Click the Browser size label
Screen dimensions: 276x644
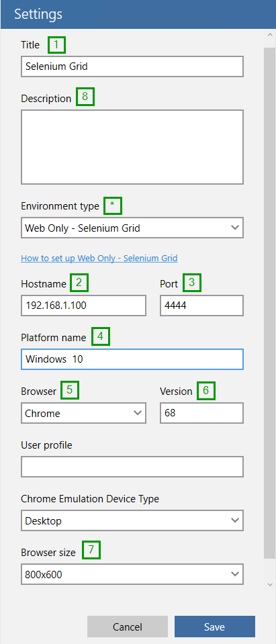point(48,553)
